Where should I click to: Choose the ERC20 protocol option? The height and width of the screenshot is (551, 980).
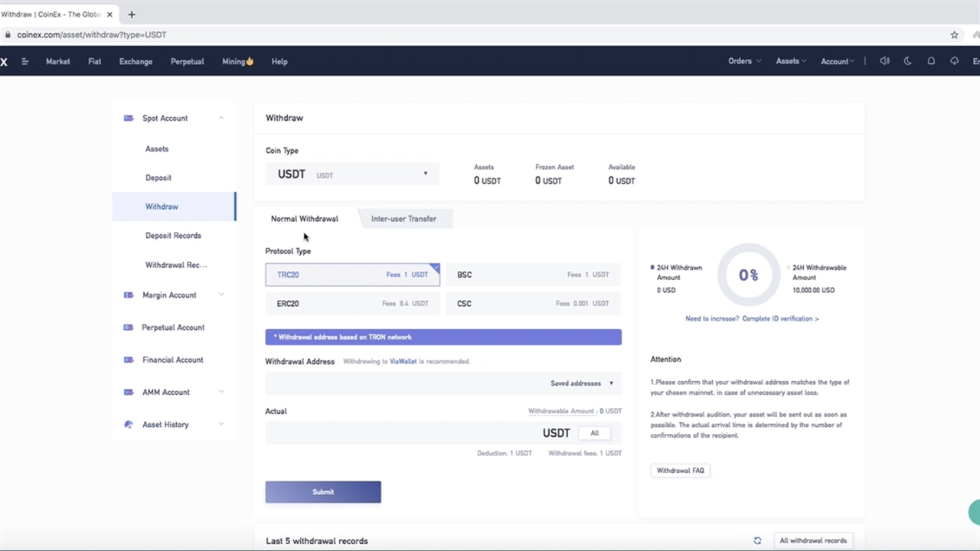(x=352, y=304)
